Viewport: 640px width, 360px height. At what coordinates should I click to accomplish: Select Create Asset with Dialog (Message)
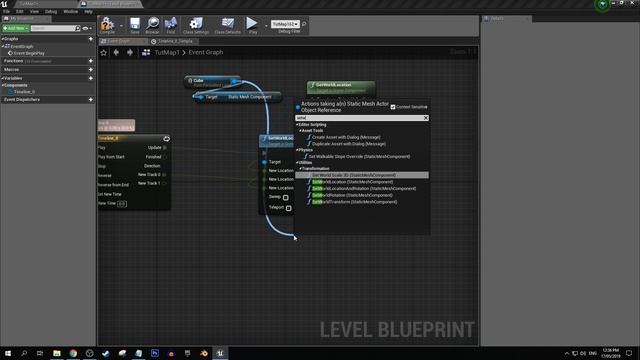[346, 137]
